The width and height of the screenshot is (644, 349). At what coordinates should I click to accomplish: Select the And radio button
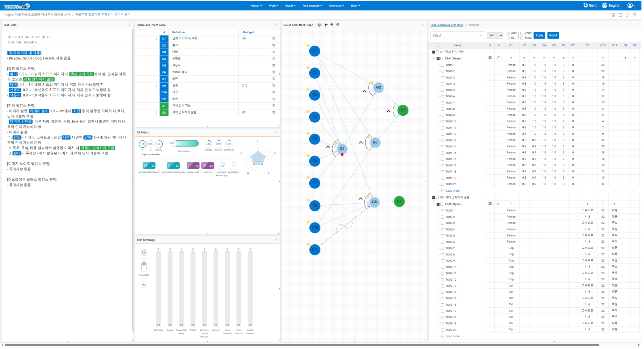point(508,33)
